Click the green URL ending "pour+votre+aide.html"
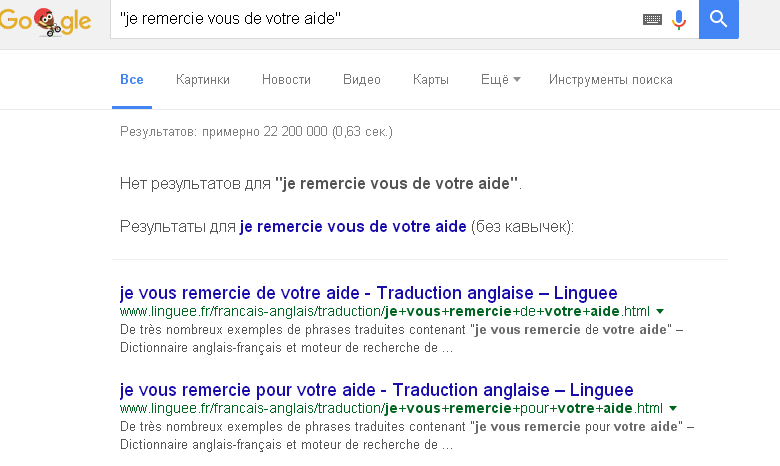 tap(391, 408)
